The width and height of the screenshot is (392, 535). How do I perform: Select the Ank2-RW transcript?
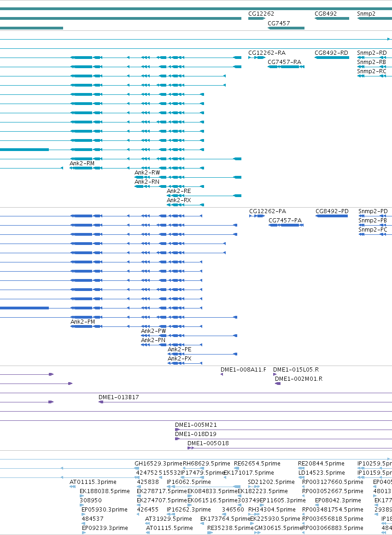click(147, 173)
